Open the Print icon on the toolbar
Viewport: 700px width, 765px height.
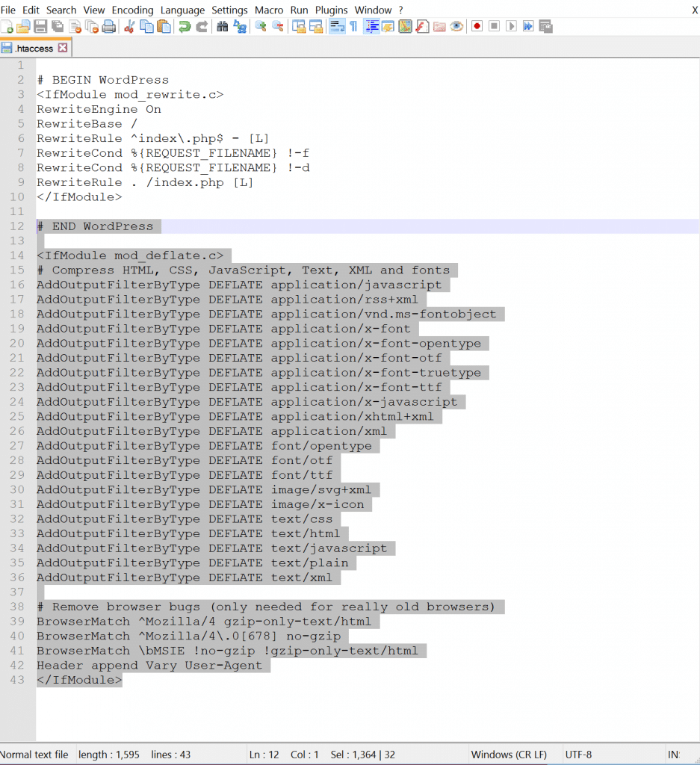pos(108,26)
